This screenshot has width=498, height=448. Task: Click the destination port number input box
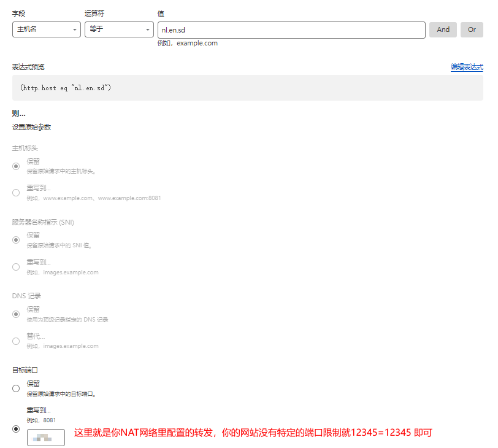pyautogui.click(x=46, y=438)
